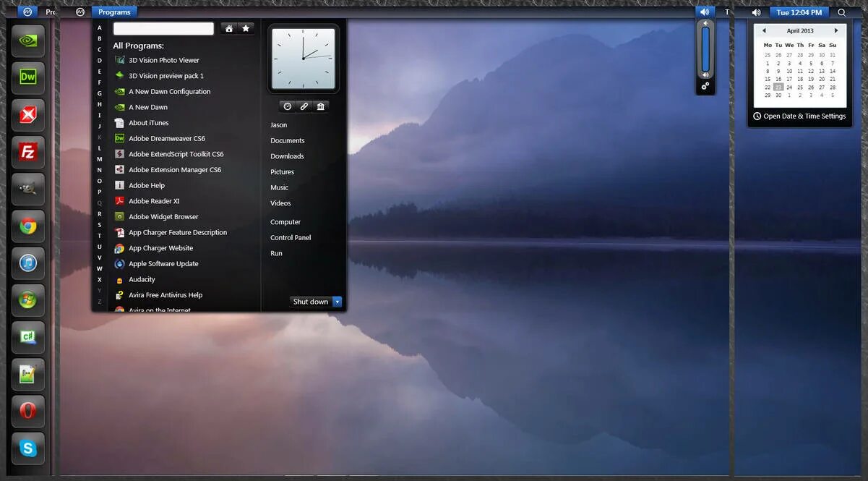Image resolution: width=868 pixels, height=481 pixels.
Task: Adjust the blue vertical volume slider
Action: (x=705, y=49)
